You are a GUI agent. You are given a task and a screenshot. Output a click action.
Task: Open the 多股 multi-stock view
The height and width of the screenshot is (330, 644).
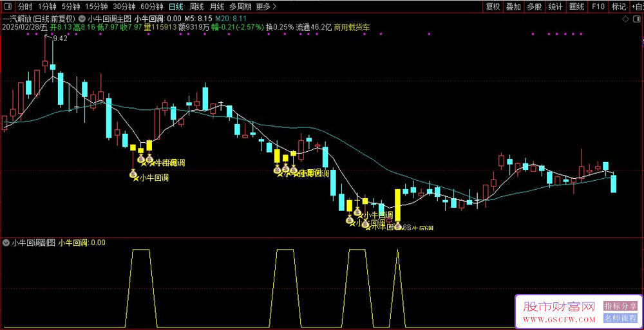[x=535, y=6]
